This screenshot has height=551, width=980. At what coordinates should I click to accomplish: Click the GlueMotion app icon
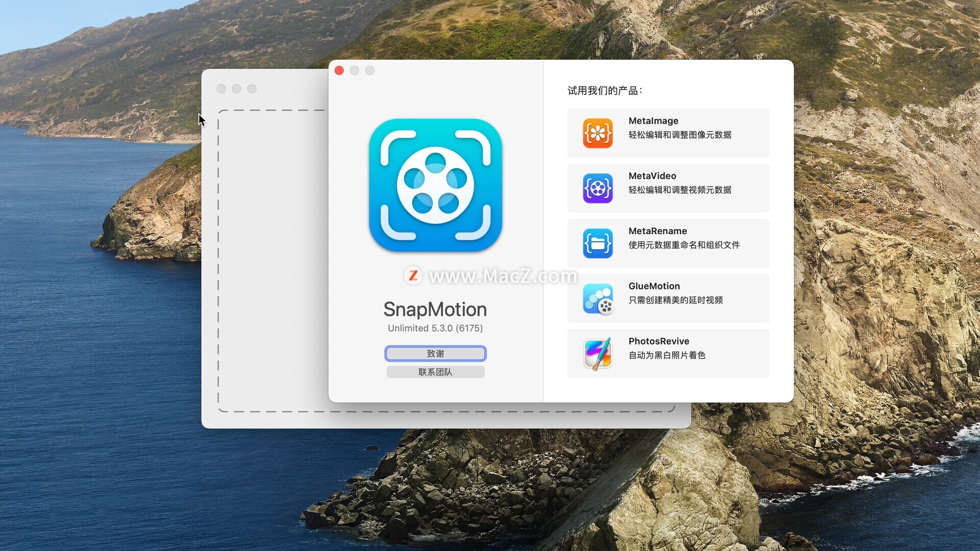598,298
